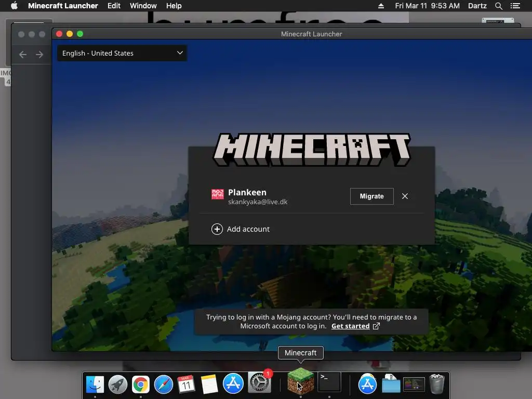Screen dimensions: 532x399
Task: Select the Plankeen account name
Action: click(247, 192)
